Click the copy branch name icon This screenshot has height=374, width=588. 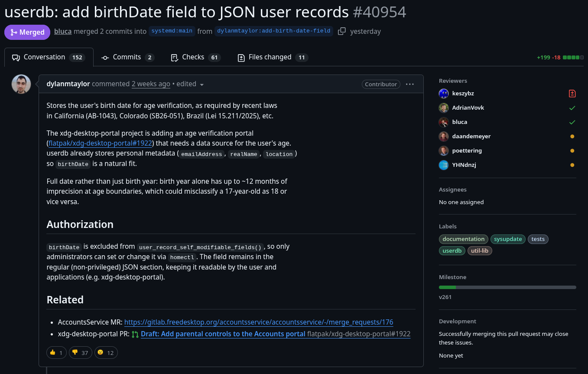point(341,31)
